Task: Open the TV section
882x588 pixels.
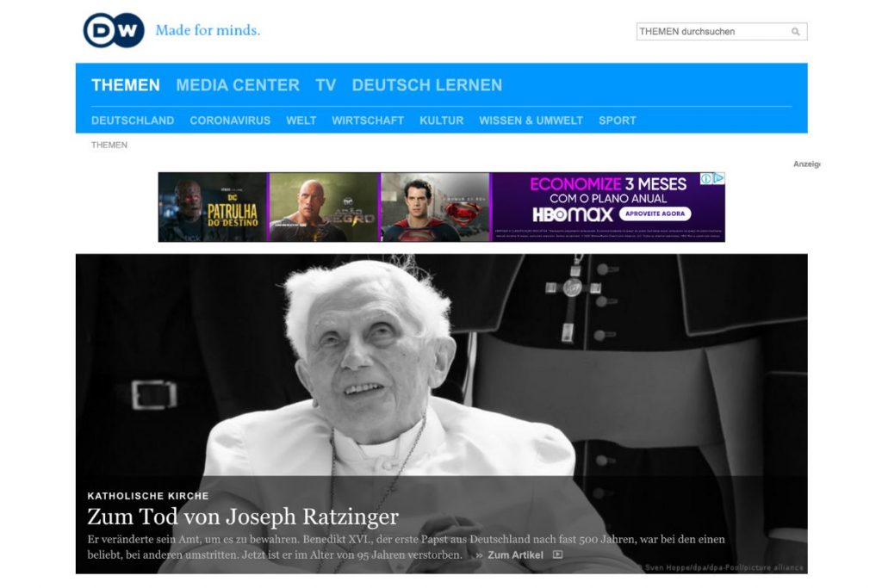Action: pyautogui.click(x=326, y=85)
